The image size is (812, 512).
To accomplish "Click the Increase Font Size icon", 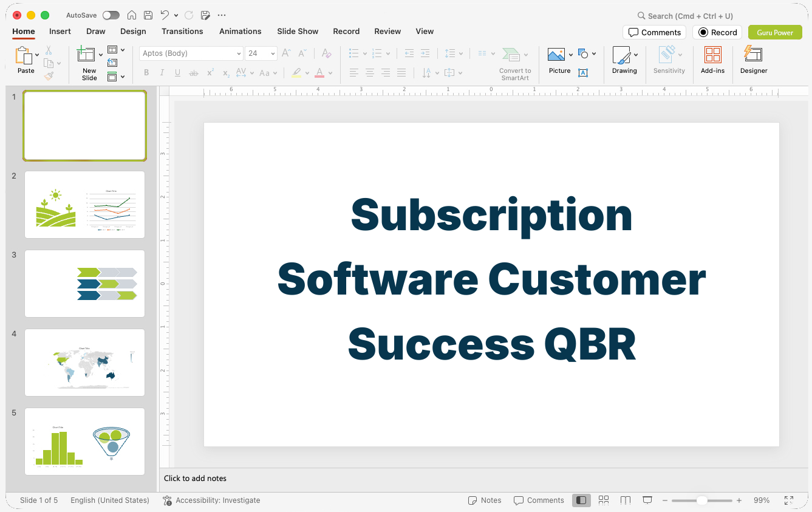I will [x=286, y=53].
